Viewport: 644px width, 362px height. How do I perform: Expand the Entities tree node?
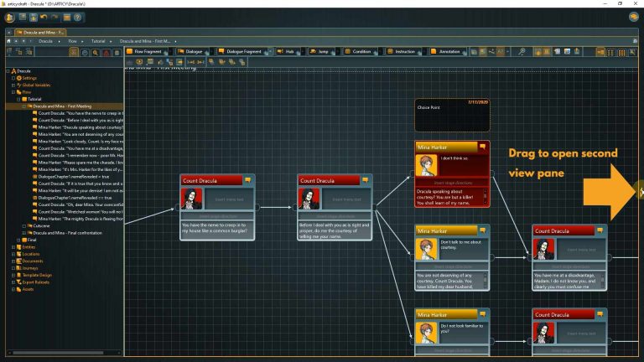tap(13, 247)
